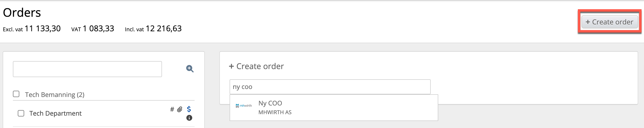Click the blue dollar sign icon
This screenshot has height=128, width=644.
tap(189, 109)
